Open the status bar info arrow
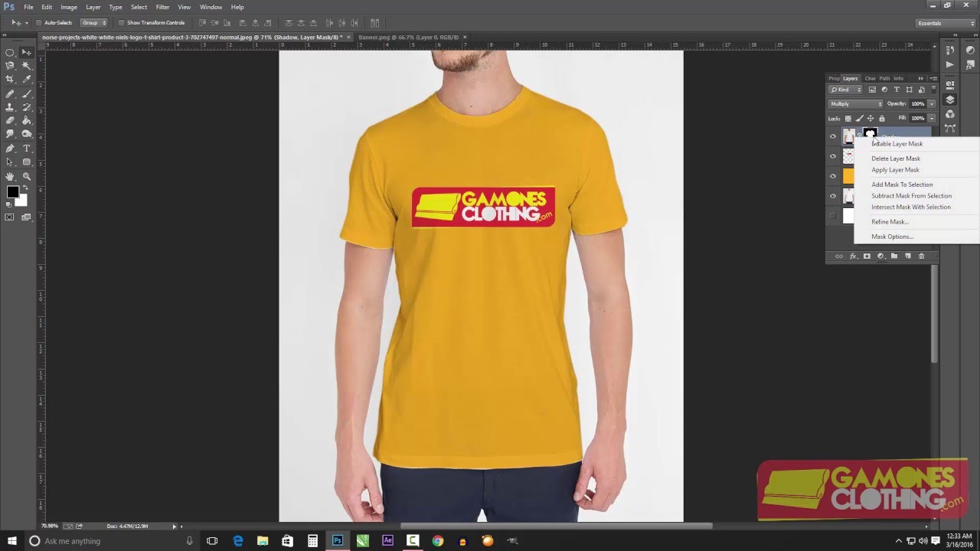 click(x=175, y=527)
